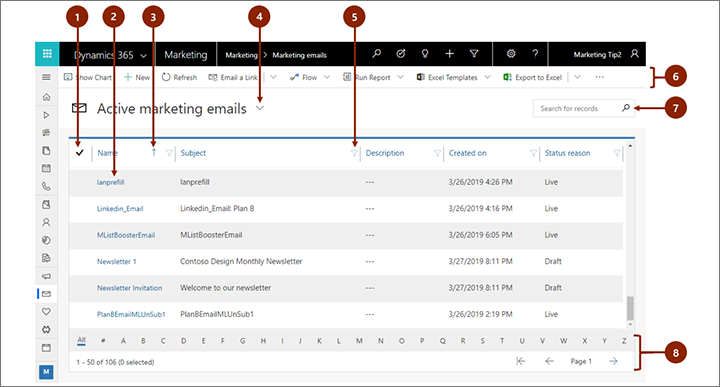
Task: Open the Marketing Tip2 user profile icon
Action: (635, 54)
